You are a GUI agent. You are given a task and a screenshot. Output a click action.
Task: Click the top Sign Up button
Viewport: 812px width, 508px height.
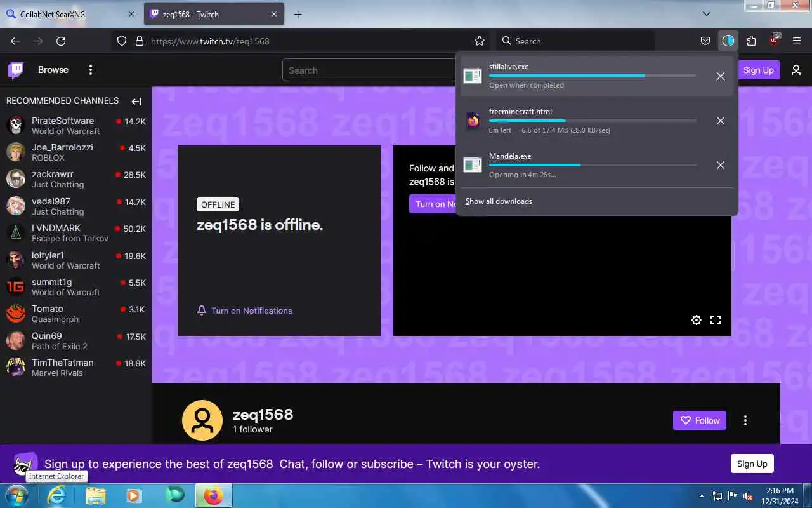point(759,70)
